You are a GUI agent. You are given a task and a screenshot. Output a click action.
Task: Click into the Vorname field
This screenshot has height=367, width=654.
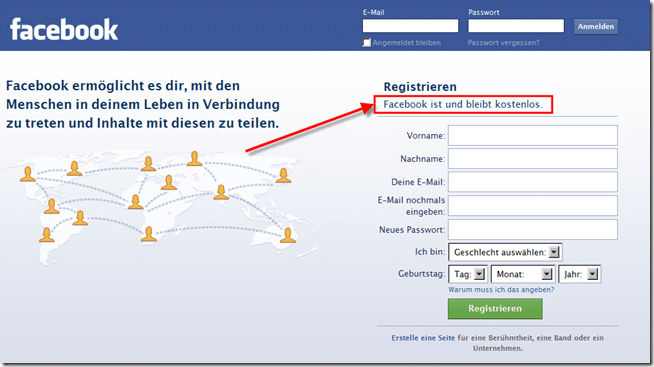tap(533, 136)
